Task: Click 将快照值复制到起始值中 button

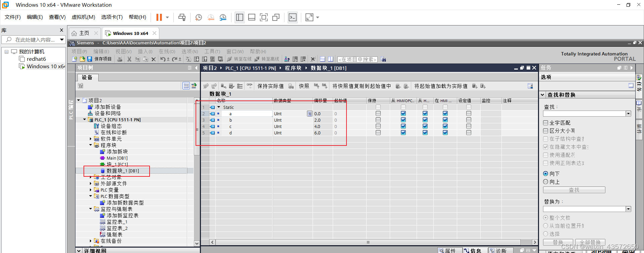Action: 362,86
